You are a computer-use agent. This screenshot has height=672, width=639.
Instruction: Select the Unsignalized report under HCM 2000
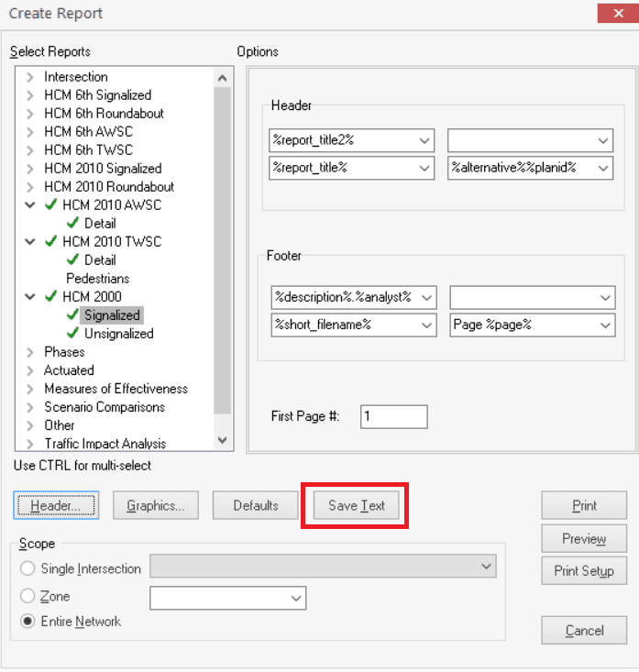pyautogui.click(x=118, y=334)
